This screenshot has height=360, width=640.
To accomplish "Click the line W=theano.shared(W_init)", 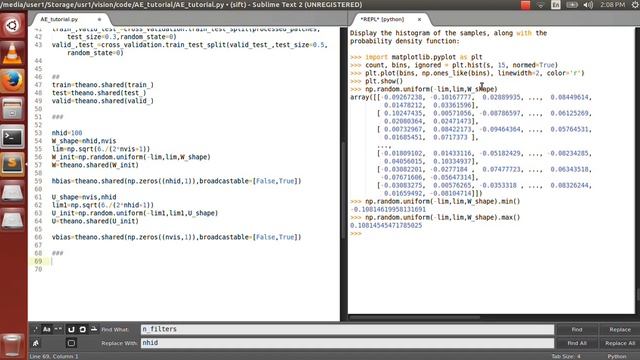I will tap(95, 165).
